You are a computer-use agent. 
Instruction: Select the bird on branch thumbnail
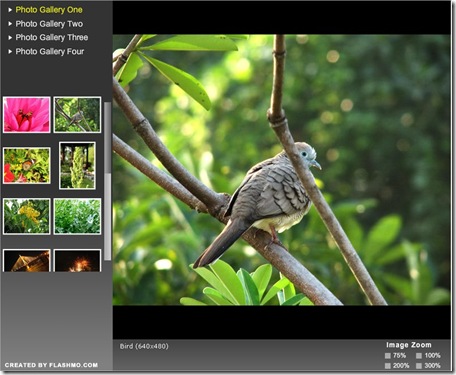77,115
